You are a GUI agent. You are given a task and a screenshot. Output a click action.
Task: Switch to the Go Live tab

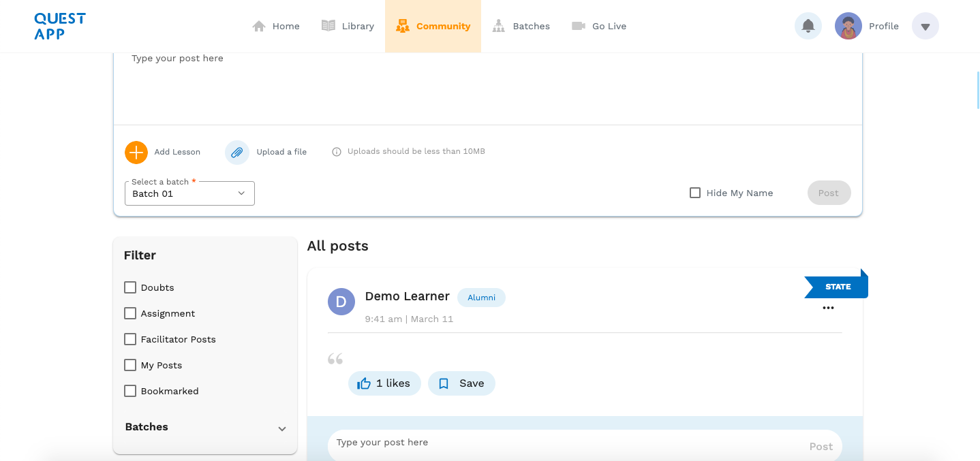click(x=599, y=27)
